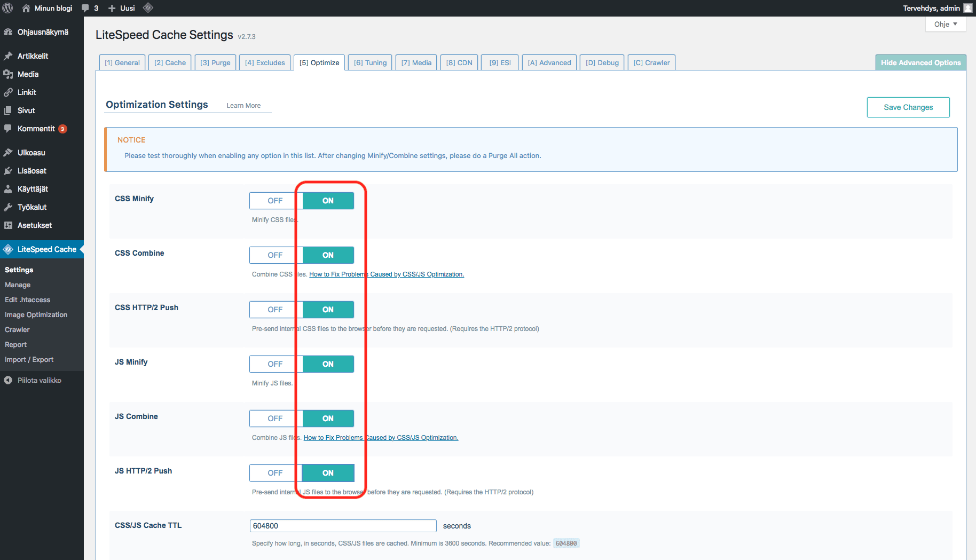The height and width of the screenshot is (560, 976).
Task: Click the Piilota valikko collapse icon
Action: point(8,380)
